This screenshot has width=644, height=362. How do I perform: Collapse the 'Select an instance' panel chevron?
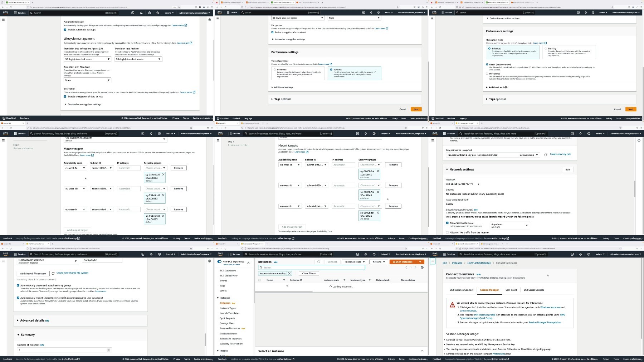click(x=422, y=351)
